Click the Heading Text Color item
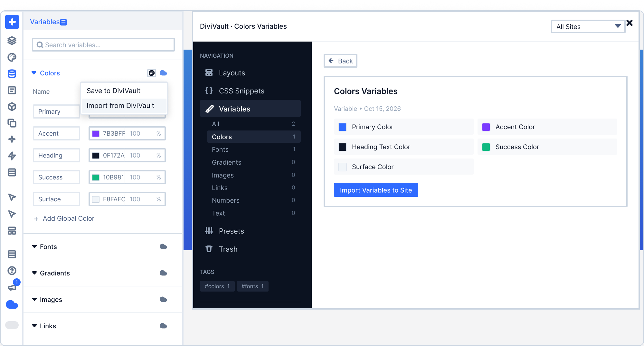Image resolution: width=644 pixels, height=346 pixels. pos(404,147)
